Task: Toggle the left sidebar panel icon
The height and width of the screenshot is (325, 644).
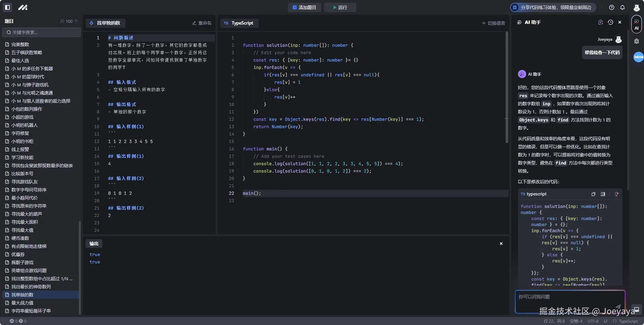Action: coord(7,7)
